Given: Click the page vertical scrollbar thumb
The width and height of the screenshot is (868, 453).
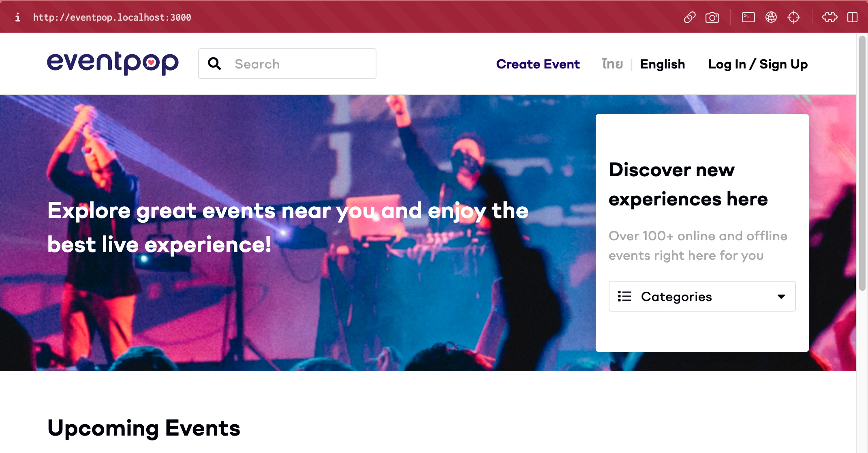Looking at the screenshot, I should point(862,162).
